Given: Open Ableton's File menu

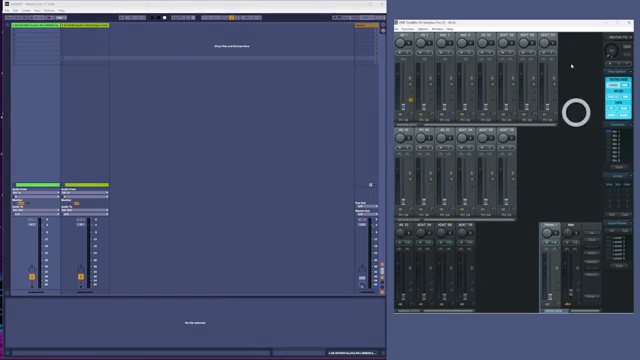Looking at the screenshot, I should [7, 10].
